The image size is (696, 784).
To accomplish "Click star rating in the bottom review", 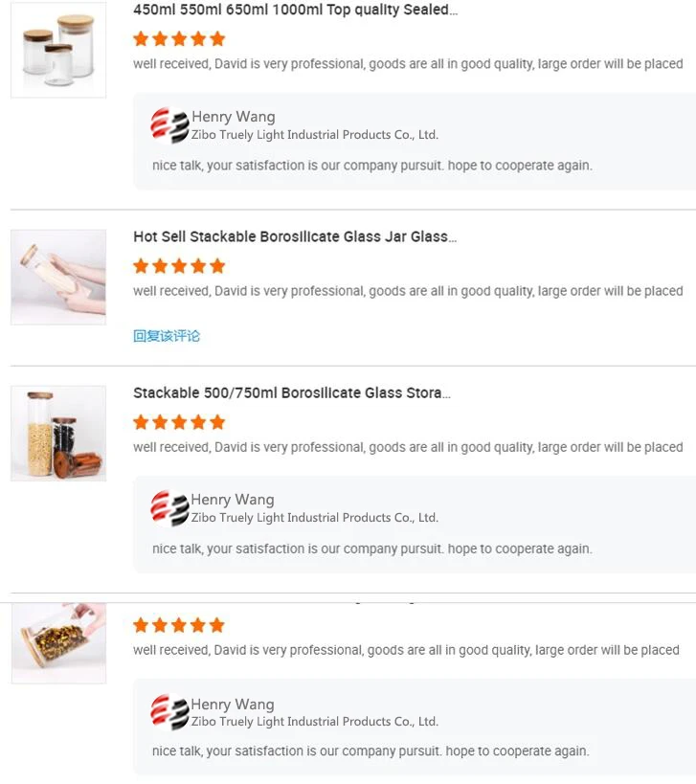I will point(179,626).
